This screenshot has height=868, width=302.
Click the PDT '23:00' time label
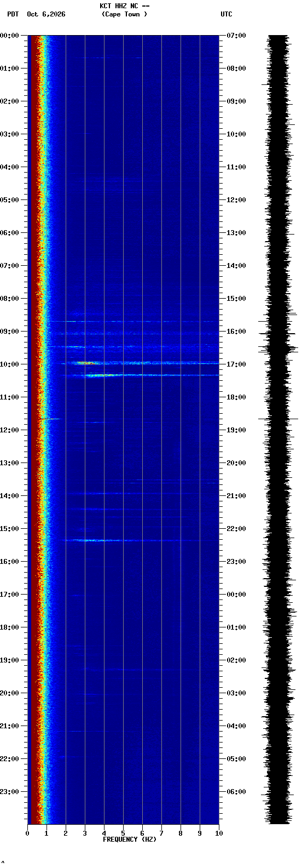click(10, 792)
